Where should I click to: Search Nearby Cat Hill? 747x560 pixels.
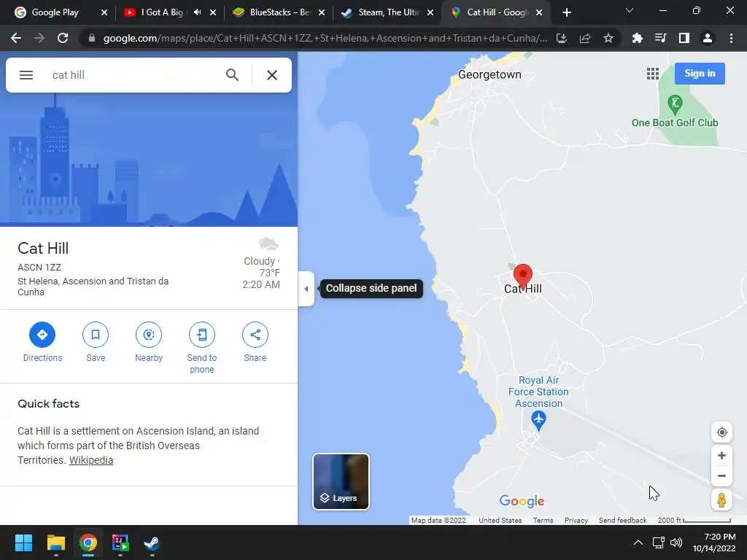[149, 343]
